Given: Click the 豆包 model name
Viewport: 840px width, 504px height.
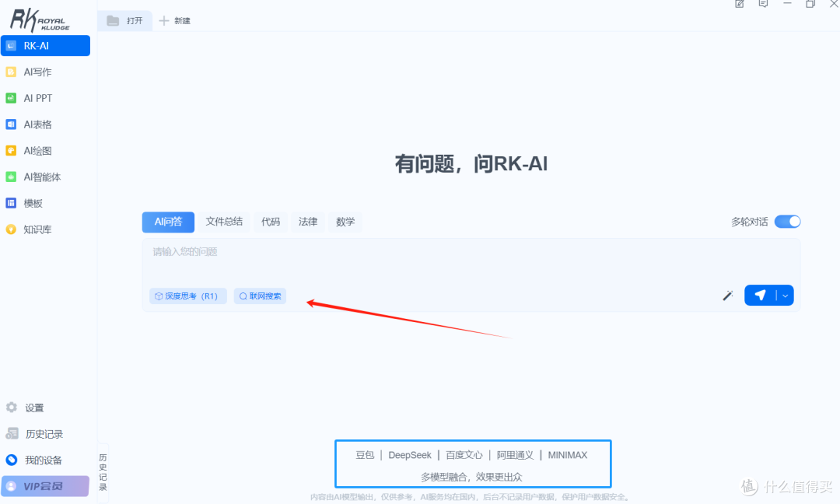Looking at the screenshot, I should coord(365,455).
